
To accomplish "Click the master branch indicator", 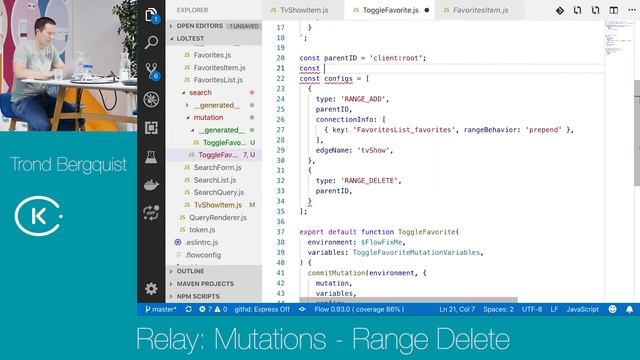I will click(160, 309).
